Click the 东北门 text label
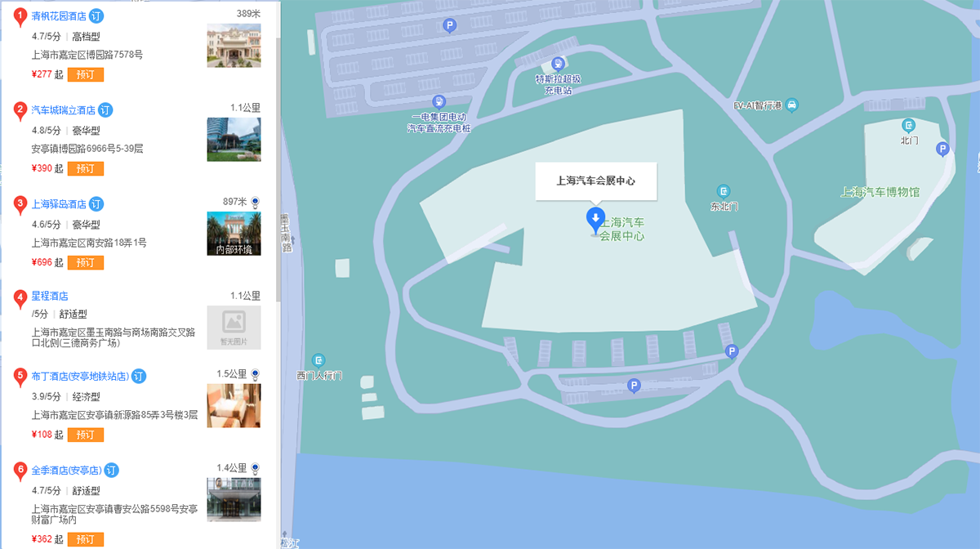The image size is (980, 549). coord(724,207)
